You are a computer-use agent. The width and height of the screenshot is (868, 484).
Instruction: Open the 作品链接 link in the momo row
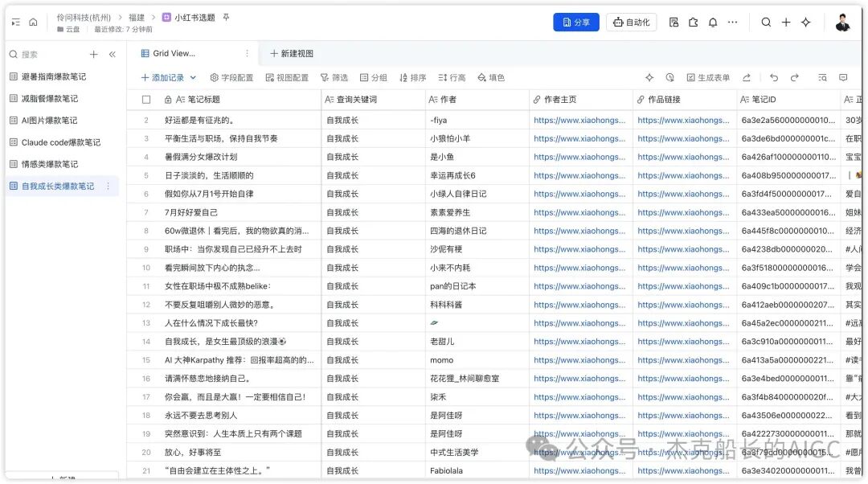tap(683, 360)
